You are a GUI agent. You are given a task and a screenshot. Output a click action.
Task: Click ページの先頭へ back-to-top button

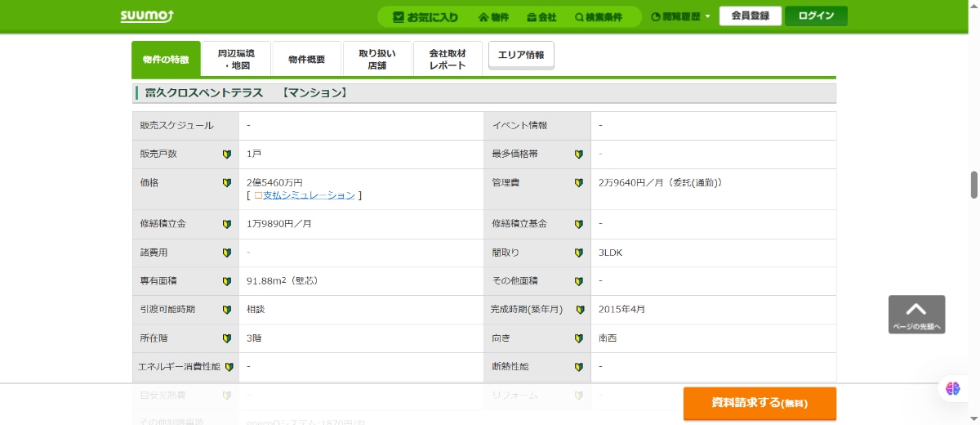pos(916,315)
